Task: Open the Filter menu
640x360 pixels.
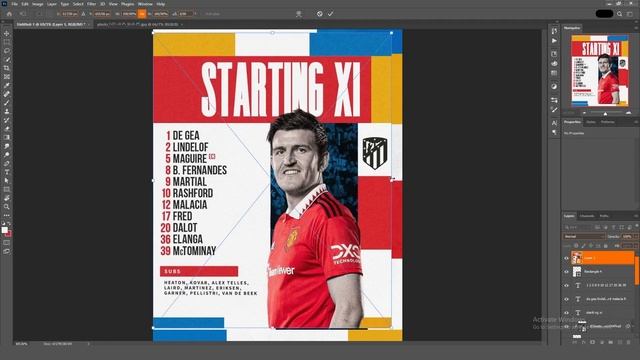Action: click(x=91, y=4)
